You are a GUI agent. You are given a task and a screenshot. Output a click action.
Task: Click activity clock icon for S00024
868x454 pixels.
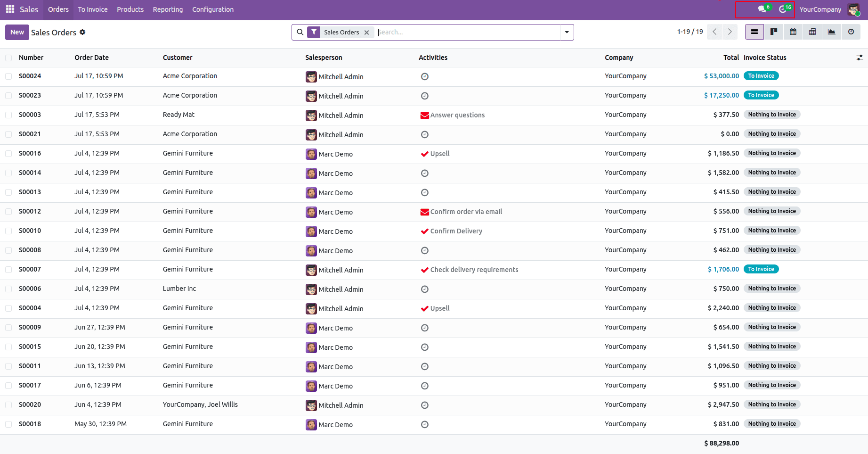[x=424, y=76]
